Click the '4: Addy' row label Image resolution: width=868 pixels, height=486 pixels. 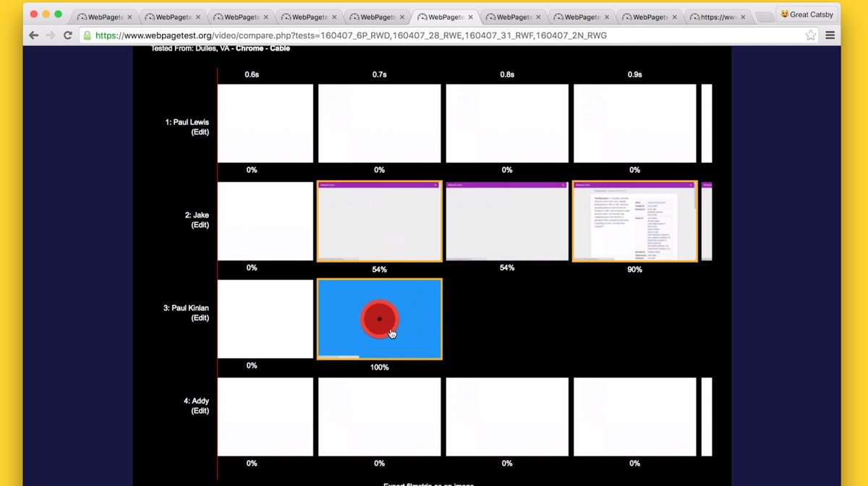click(x=195, y=401)
